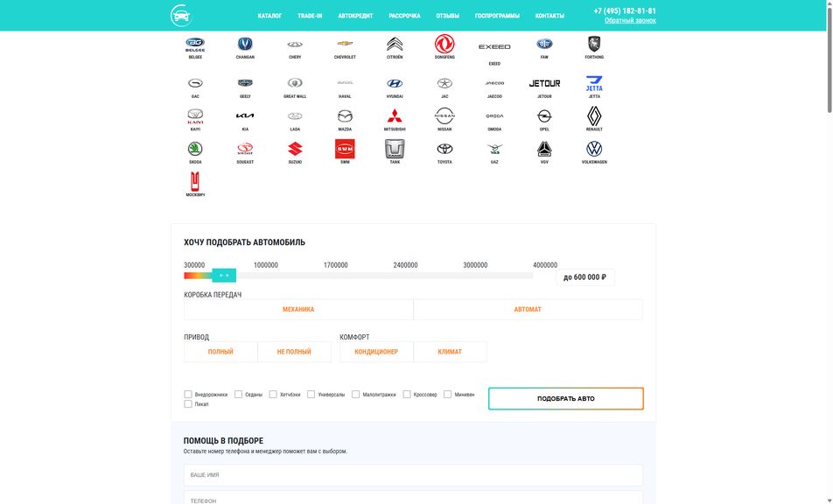This screenshot has width=833, height=504.
Task: Open the Belgee brand logo
Action: [195, 44]
